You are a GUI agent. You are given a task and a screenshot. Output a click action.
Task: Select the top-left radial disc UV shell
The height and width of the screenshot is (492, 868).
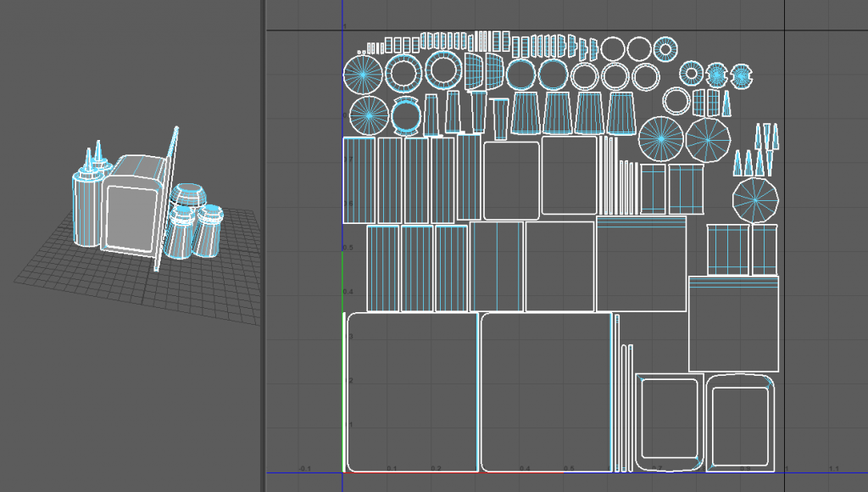[x=363, y=73]
